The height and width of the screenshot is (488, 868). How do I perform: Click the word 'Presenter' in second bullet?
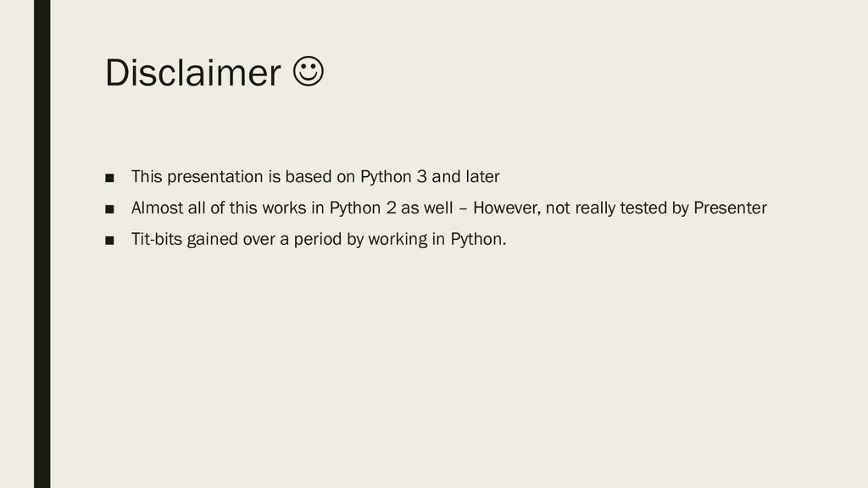tap(731, 208)
